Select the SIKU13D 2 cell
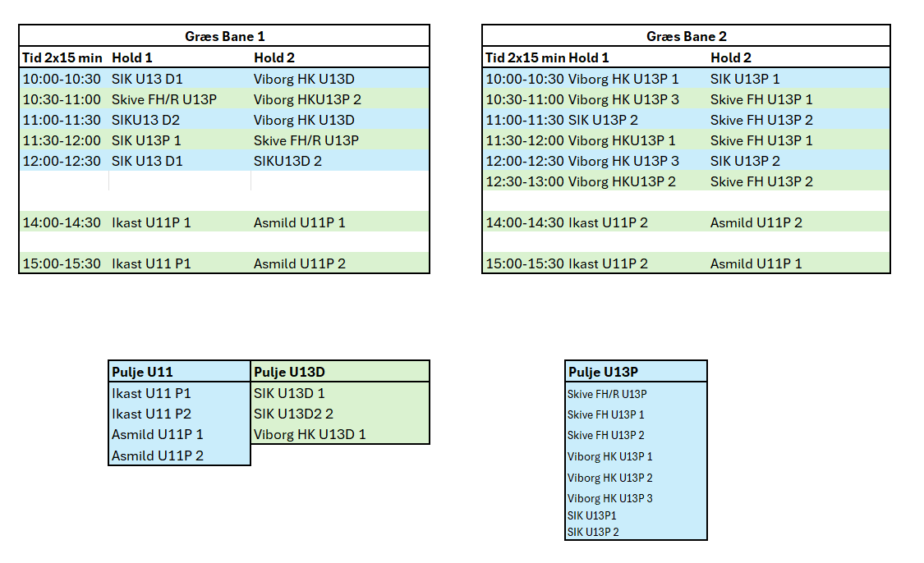The image size is (924, 563). pyautogui.click(x=288, y=161)
